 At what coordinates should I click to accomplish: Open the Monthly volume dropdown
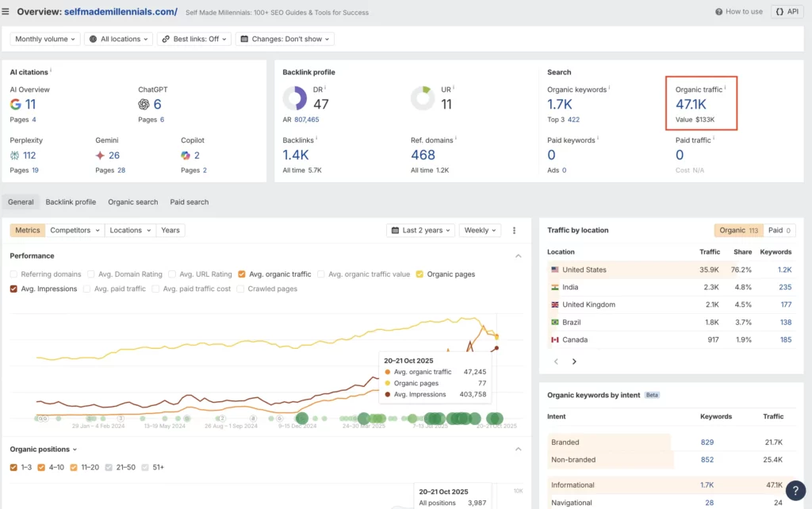pyautogui.click(x=44, y=38)
